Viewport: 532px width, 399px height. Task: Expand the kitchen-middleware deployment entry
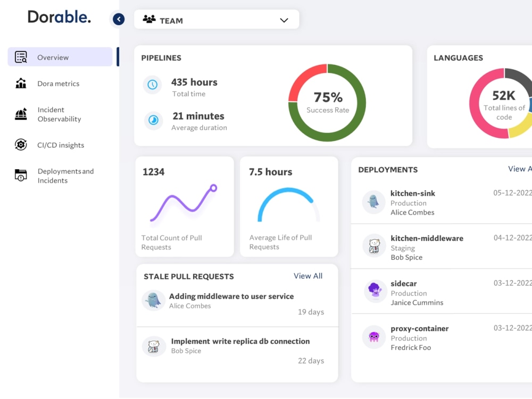coord(441,247)
